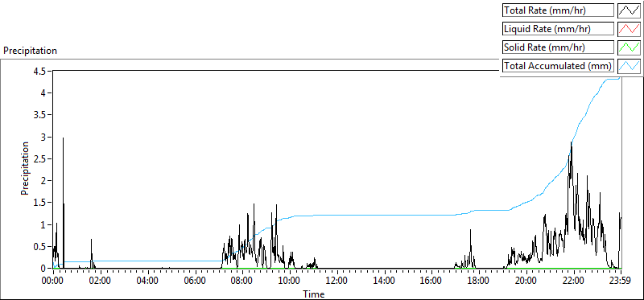Viewport: 644px width, 300px height.
Task: Click the Total Accumulated blue line icon
Action: tap(630, 66)
